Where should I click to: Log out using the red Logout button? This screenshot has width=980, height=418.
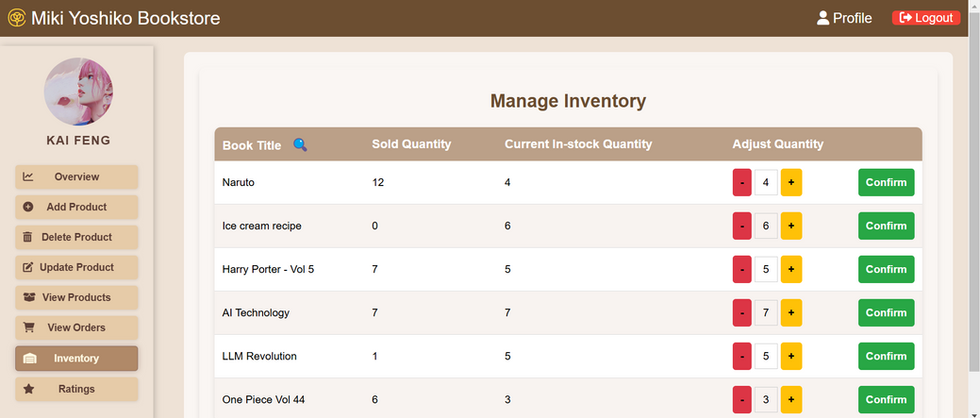click(926, 18)
